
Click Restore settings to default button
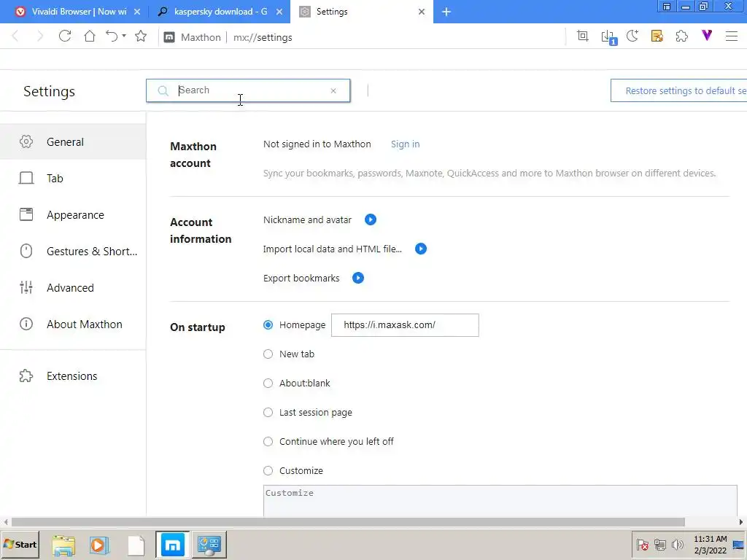[x=679, y=90]
